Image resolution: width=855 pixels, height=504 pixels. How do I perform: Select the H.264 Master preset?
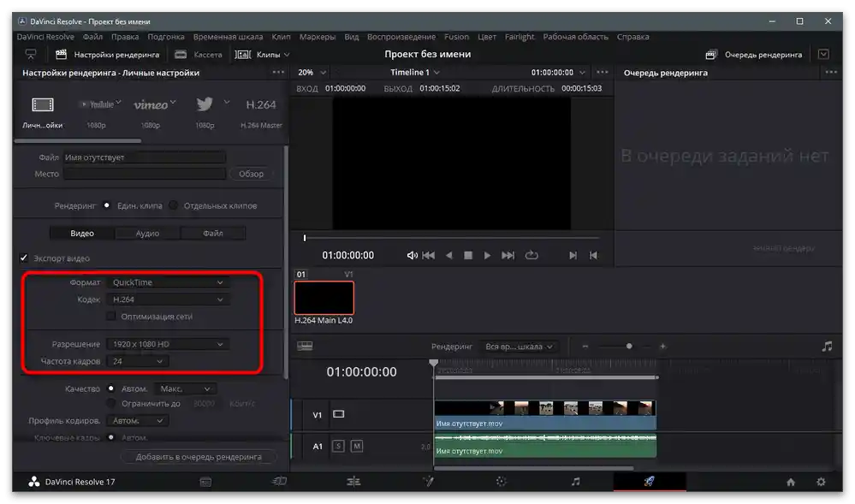(261, 104)
